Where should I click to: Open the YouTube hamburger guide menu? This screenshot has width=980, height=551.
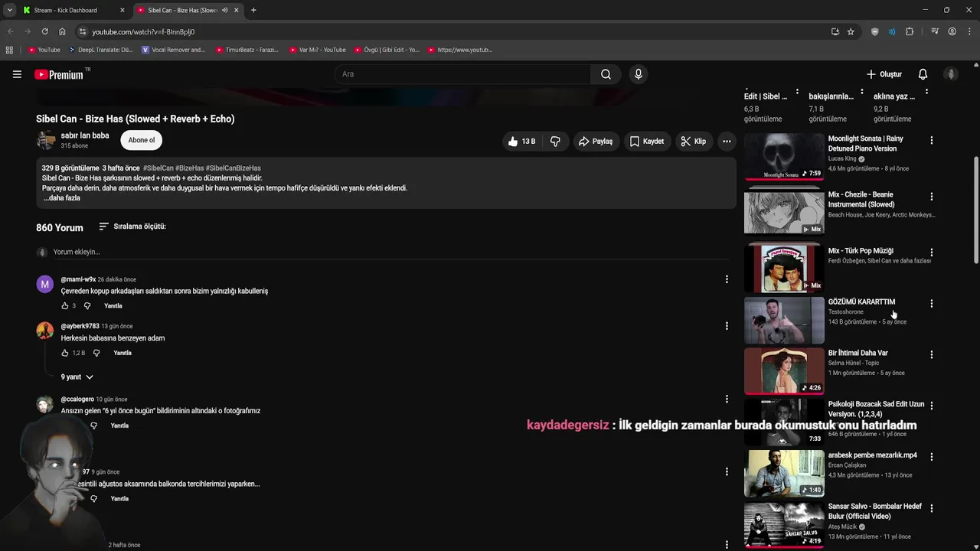point(17,74)
